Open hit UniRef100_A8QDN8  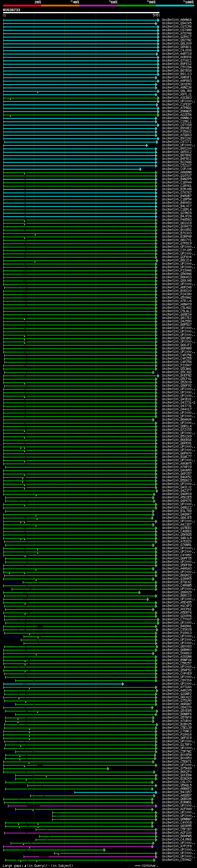177,172
